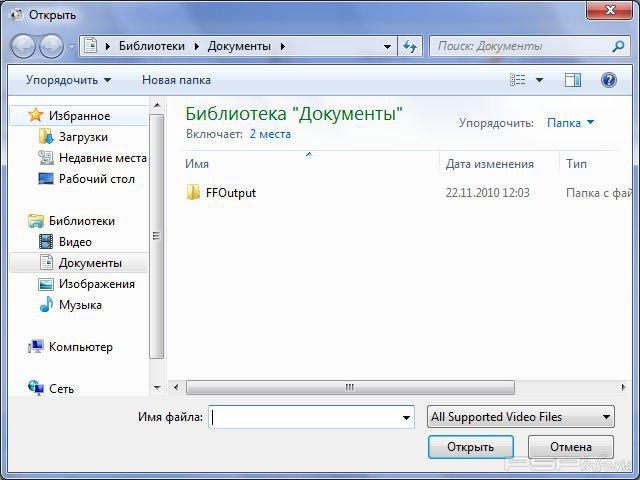Click the refresh button next to address bar
640x480 pixels.
410,47
